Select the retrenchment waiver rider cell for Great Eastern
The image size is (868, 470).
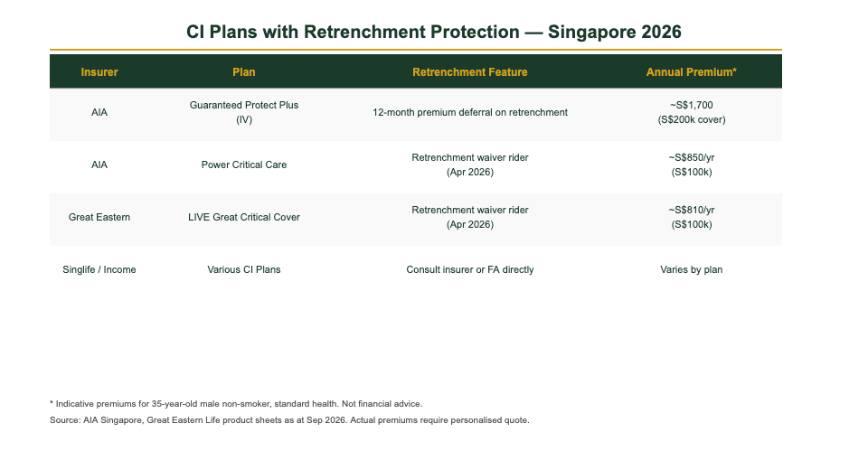click(469, 218)
